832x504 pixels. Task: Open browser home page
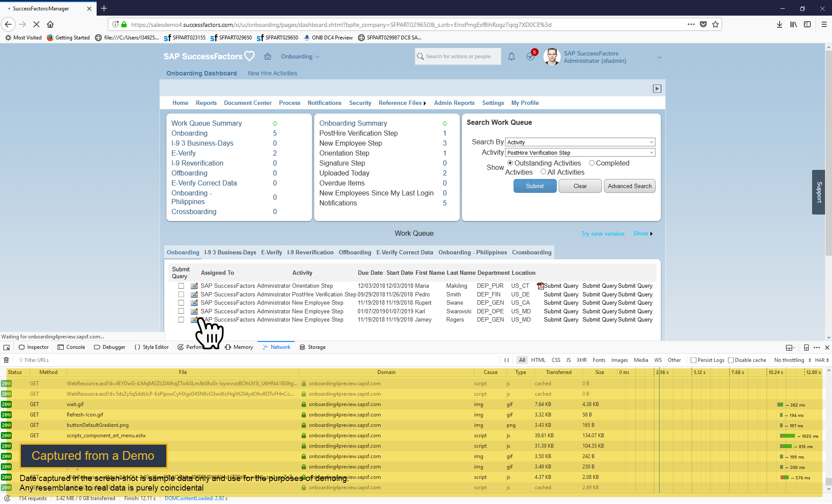pyautogui.click(x=50, y=25)
